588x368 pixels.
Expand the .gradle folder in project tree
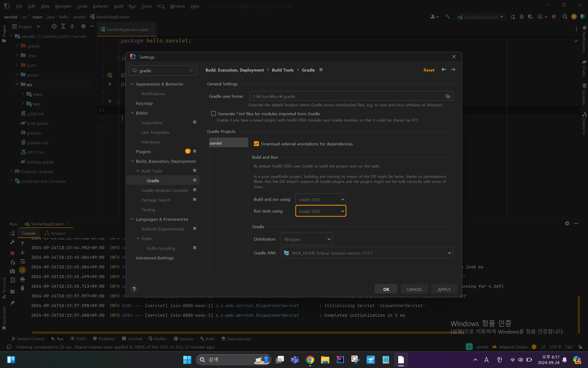pos(17,46)
